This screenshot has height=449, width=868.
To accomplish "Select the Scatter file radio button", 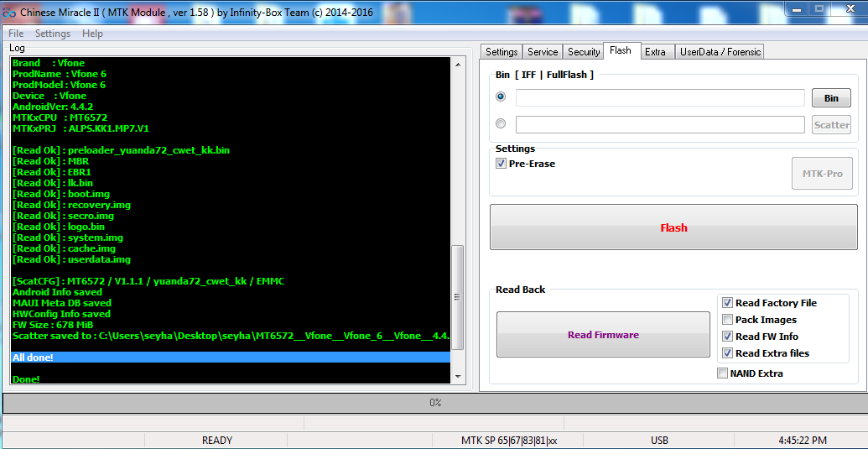I will tap(501, 123).
